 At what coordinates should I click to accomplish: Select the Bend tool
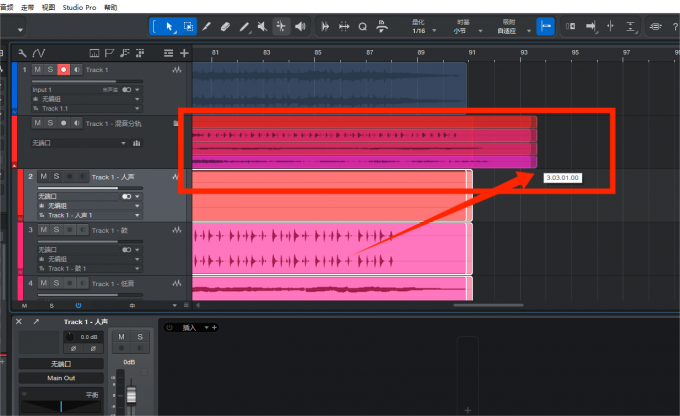pos(281,26)
